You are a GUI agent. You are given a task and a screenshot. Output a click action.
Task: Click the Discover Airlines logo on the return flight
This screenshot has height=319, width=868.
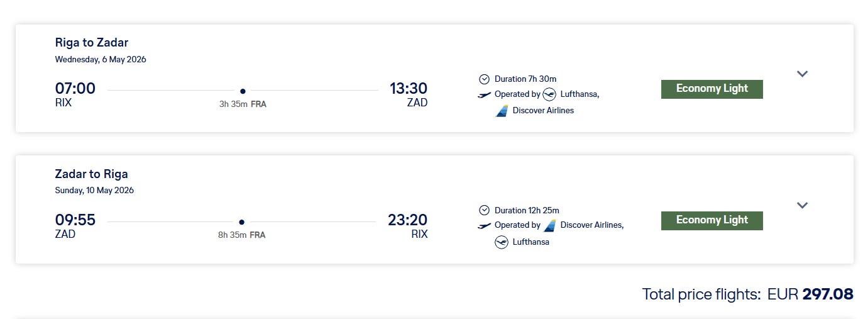[550, 225]
